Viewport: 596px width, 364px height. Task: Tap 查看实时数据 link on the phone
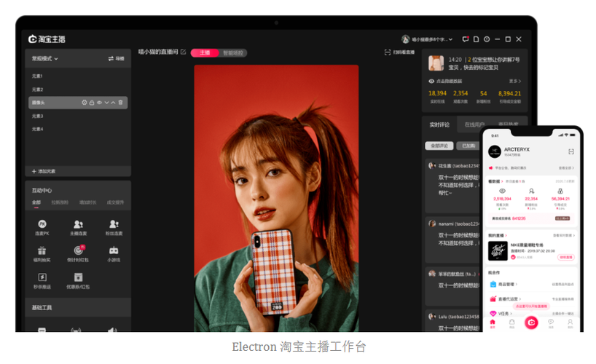point(564,236)
